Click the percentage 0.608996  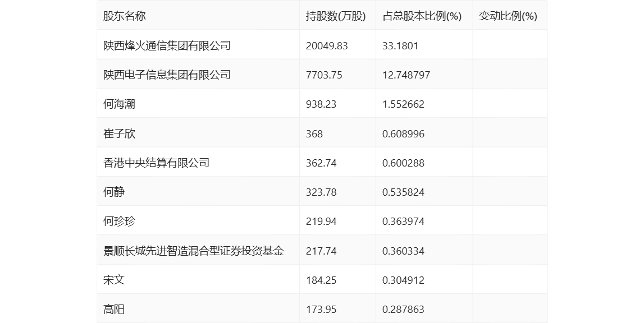403,134
